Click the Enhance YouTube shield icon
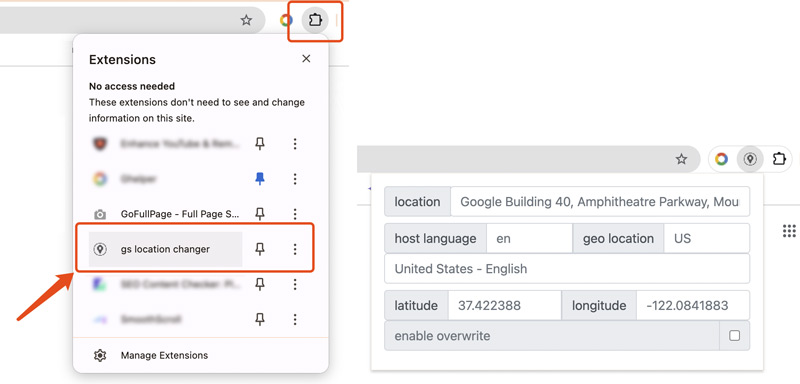The width and height of the screenshot is (800, 384). coord(100,144)
